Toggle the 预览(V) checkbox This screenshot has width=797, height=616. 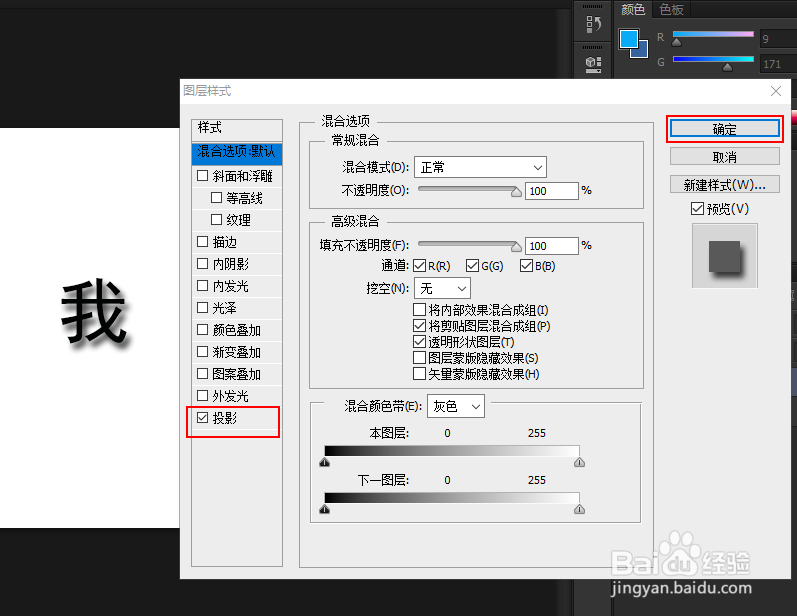point(697,208)
